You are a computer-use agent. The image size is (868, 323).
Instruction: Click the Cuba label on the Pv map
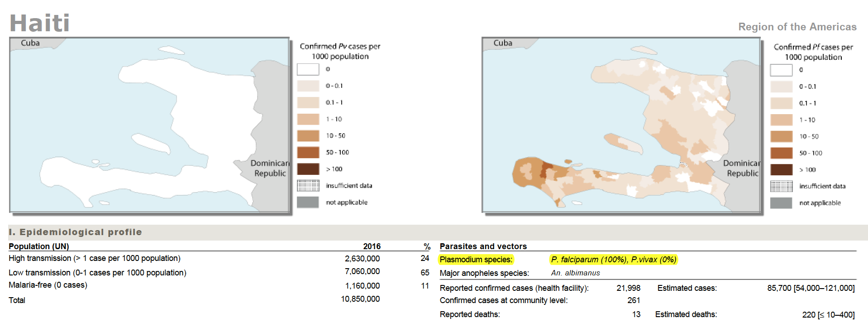tap(30, 43)
